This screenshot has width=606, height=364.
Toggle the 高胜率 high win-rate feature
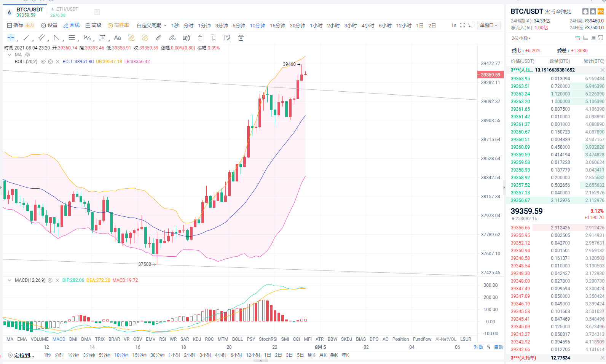click(118, 25)
